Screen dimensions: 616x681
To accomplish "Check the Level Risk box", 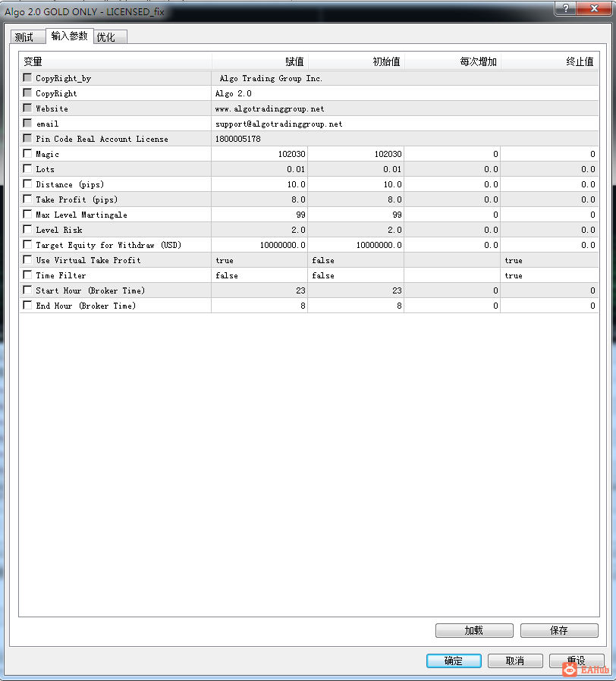I will [x=28, y=229].
